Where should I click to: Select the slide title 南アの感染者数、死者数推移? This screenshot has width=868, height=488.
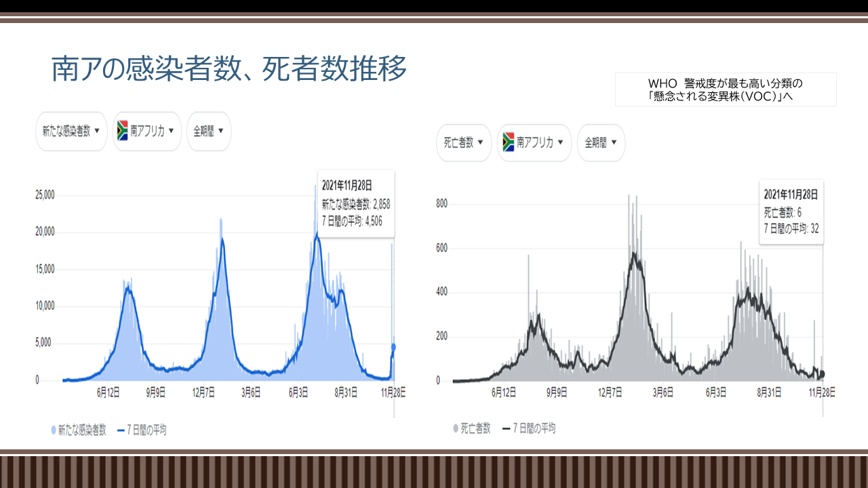point(229,69)
